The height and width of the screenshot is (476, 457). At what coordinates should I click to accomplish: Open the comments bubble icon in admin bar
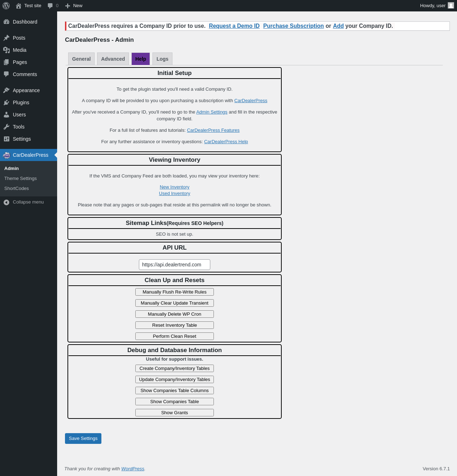[x=50, y=6]
